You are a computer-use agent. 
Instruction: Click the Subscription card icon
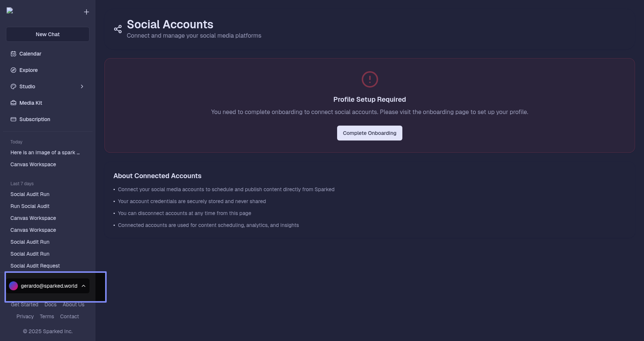point(13,119)
